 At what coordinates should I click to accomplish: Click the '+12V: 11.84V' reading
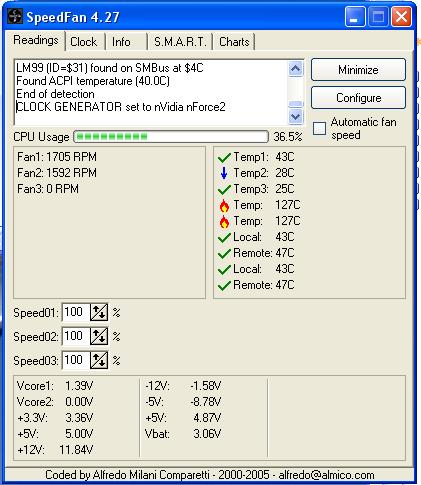click(55, 450)
